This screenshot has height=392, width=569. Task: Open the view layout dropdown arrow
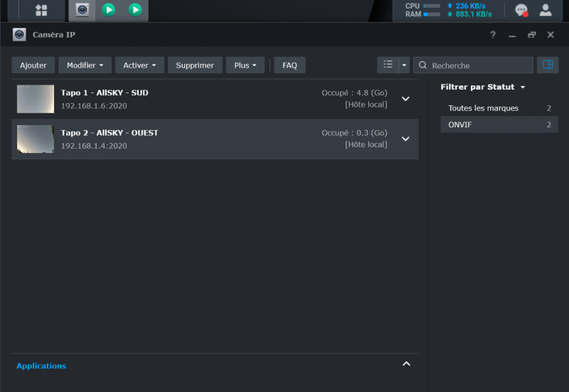click(x=404, y=65)
